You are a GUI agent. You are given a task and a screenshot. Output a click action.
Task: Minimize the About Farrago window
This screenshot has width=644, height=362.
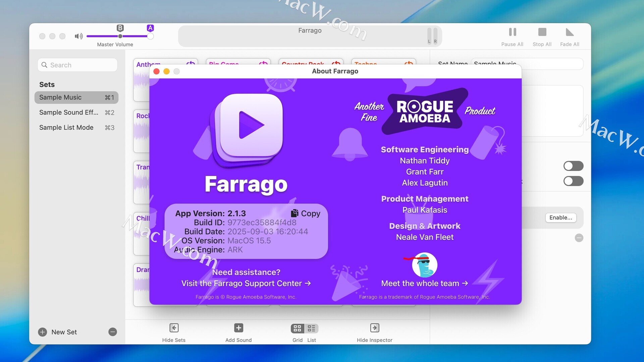(166, 71)
